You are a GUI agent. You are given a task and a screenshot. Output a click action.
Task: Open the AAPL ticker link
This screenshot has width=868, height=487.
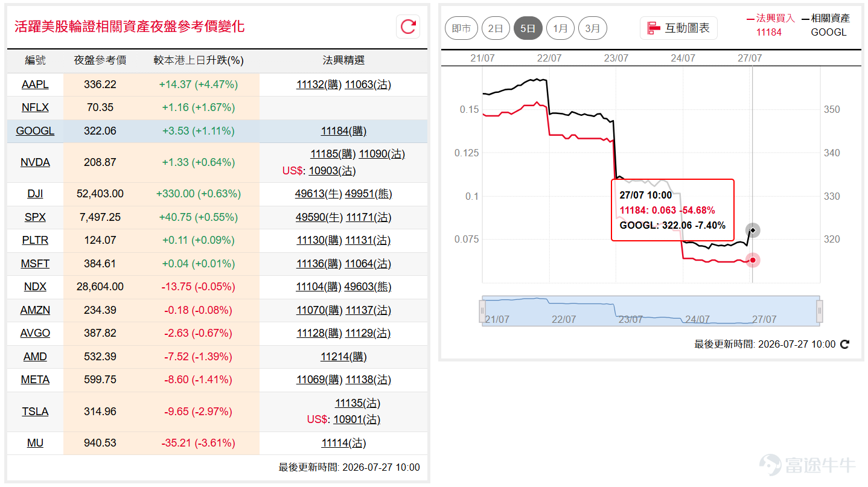pyautogui.click(x=35, y=84)
